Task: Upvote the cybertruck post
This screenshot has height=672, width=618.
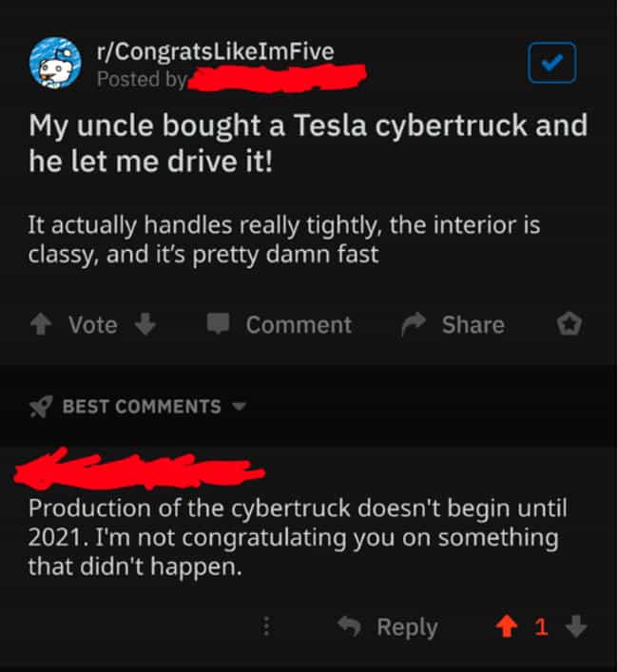Action: [x=41, y=324]
